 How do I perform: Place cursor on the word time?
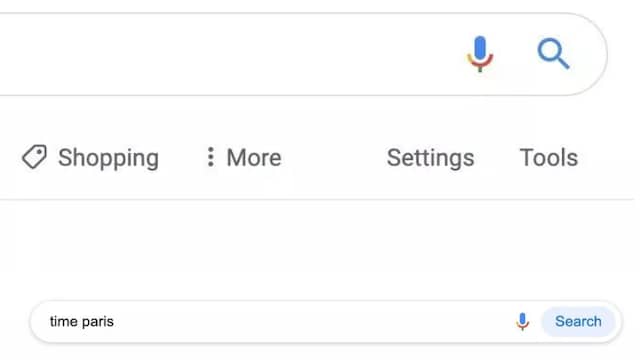[x=64, y=322]
